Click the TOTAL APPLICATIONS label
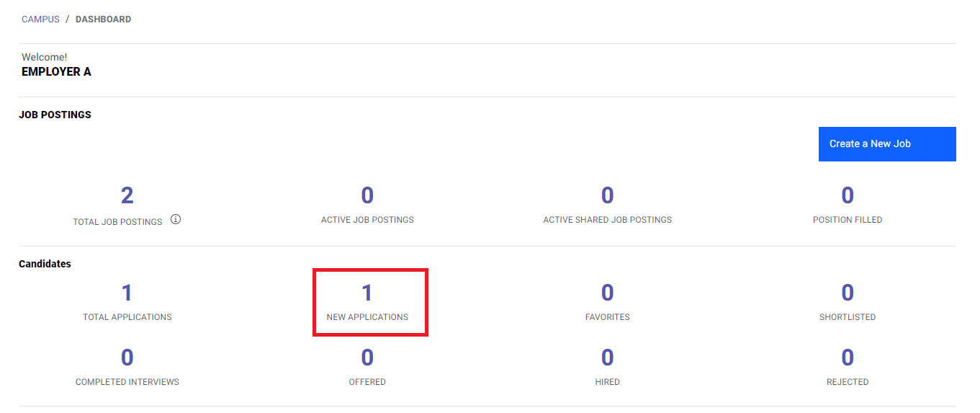 (127, 317)
